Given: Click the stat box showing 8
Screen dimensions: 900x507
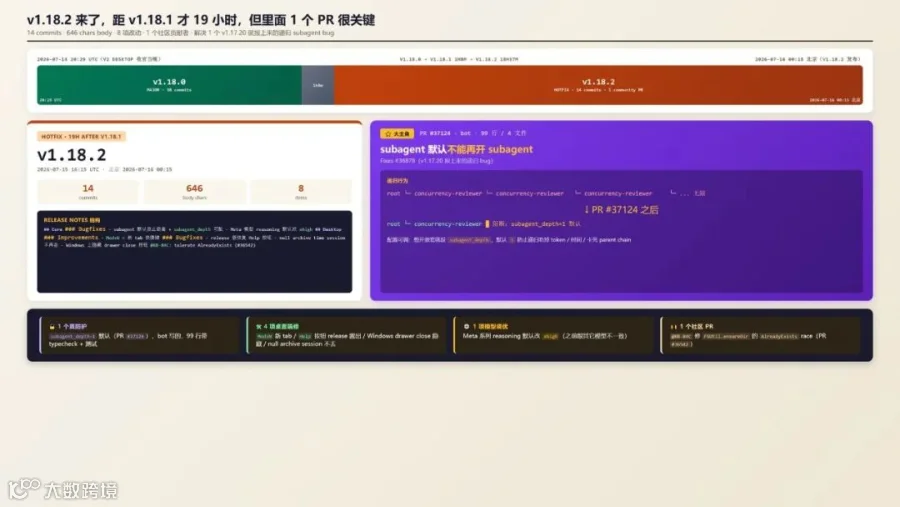Looking at the screenshot, I should click(301, 192).
